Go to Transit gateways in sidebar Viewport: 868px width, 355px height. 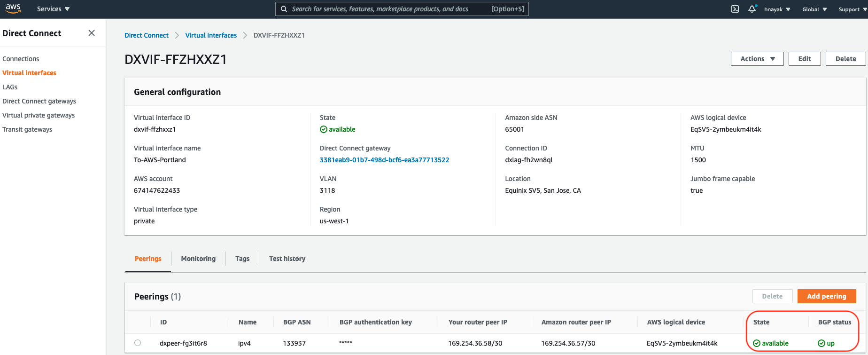point(27,129)
